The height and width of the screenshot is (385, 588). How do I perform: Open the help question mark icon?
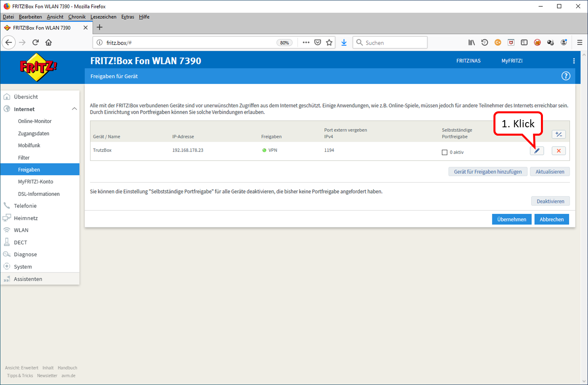566,76
